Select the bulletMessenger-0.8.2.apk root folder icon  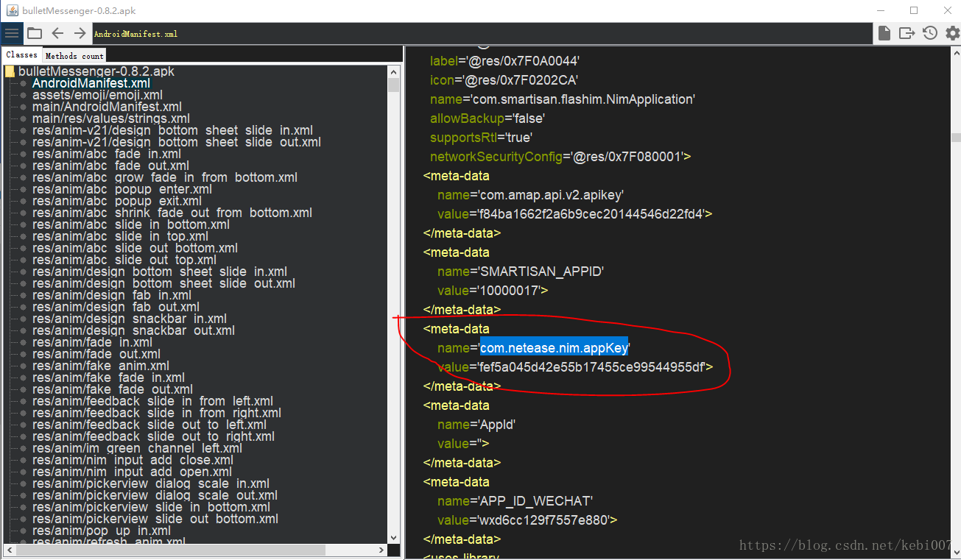[10, 72]
